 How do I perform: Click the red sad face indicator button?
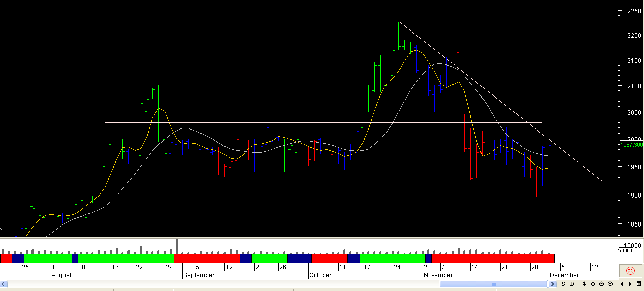click(630, 271)
